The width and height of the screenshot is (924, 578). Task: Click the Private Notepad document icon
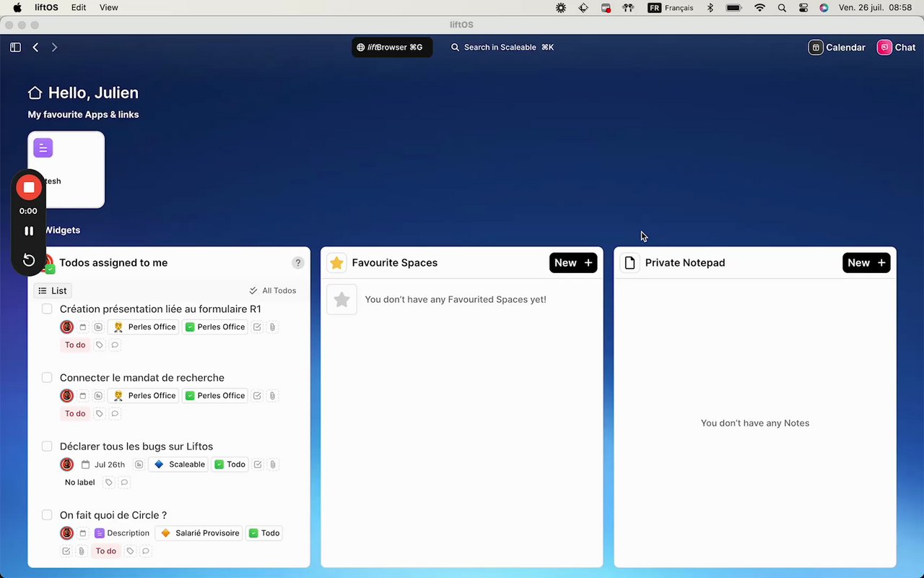(x=630, y=263)
